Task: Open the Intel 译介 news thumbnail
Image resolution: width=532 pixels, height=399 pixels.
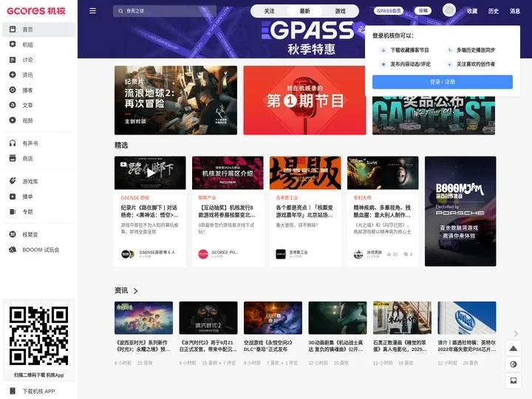Action: click(x=467, y=318)
